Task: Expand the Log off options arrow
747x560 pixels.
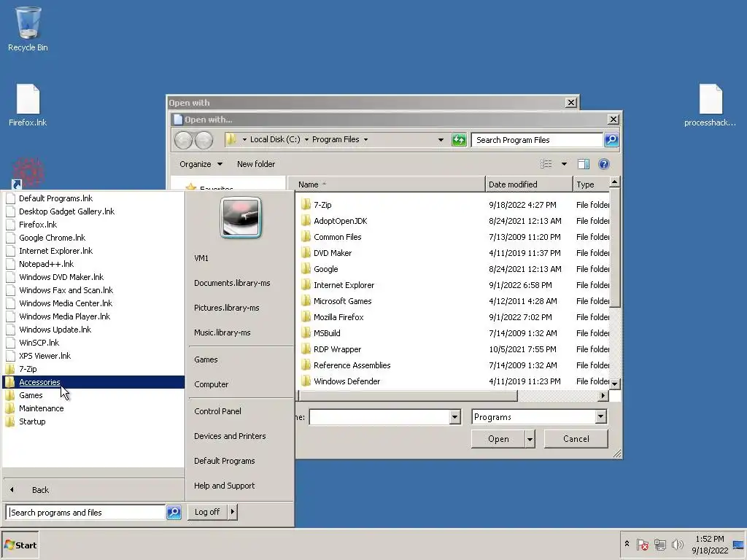Action: point(232,512)
